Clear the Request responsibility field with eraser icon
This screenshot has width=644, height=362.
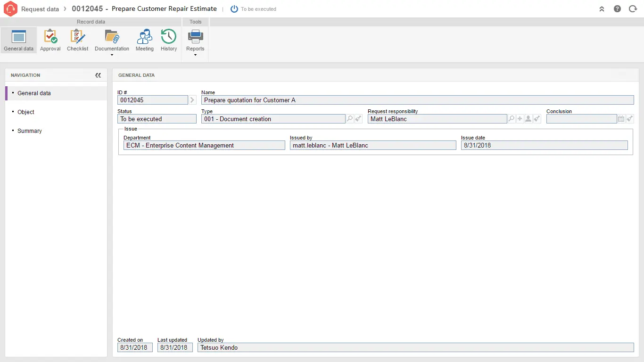point(537,119)
